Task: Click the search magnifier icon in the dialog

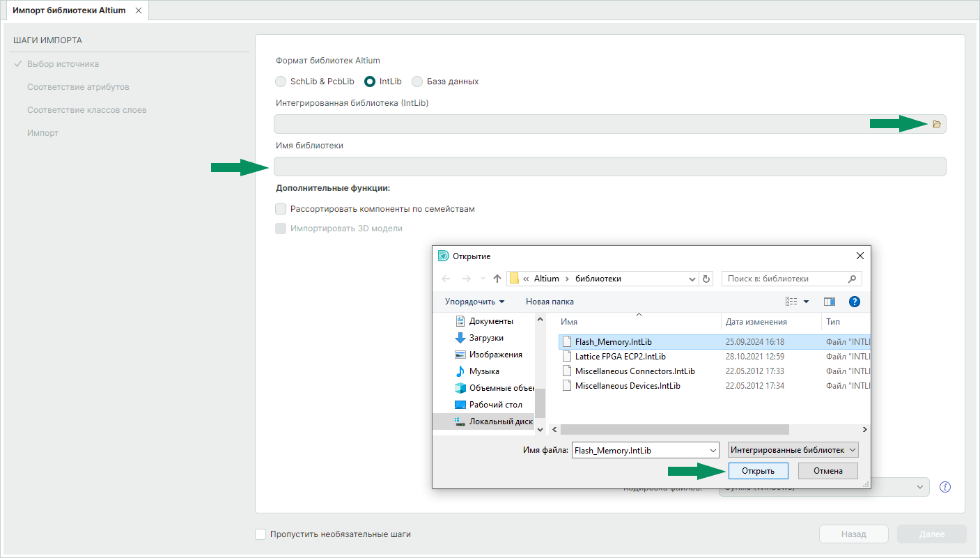Action: tap(852, 279)
